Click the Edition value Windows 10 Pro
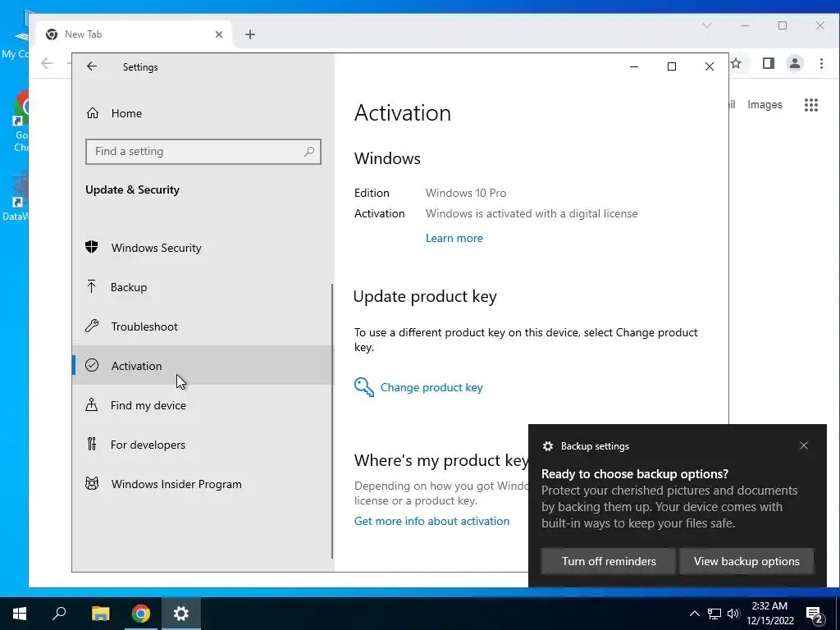Image resolution: width=840 pixels, height=630 pixels. [466, 193]
